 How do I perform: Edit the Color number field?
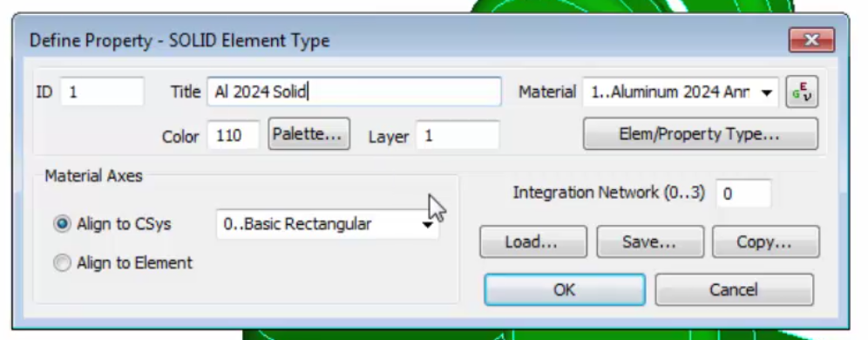click(x=233, y=135)
